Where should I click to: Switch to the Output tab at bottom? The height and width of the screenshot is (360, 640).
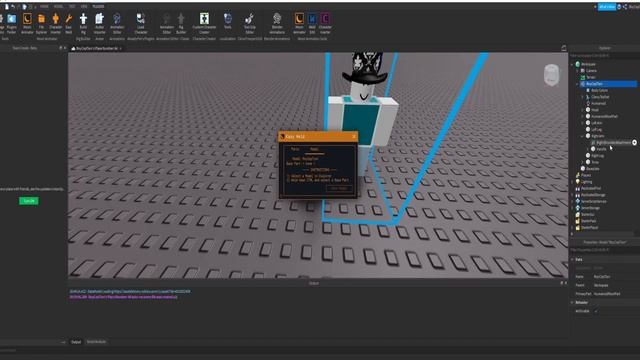(76, 342)
